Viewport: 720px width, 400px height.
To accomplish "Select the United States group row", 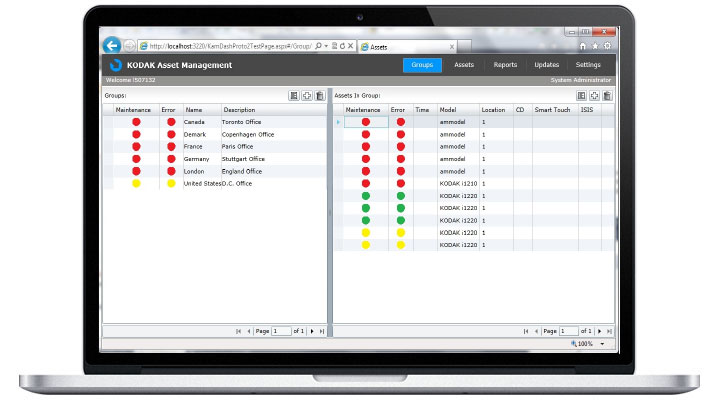I will point(215,183).
